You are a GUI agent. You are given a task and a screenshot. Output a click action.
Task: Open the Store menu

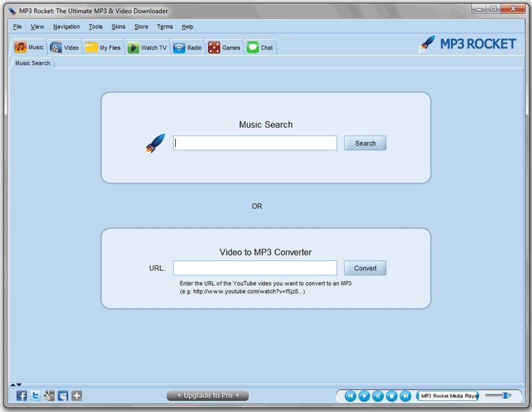coord(141,27)
